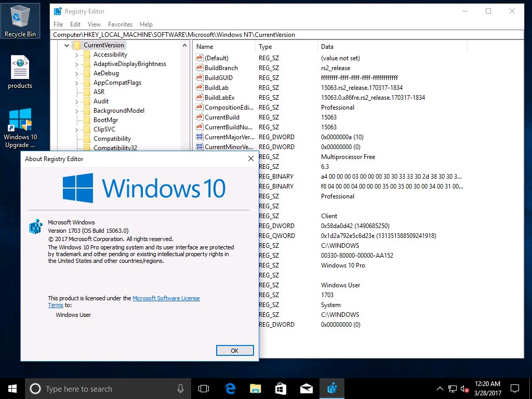This screenshot has height=399, width=532.
Task: Select the Windows 10 Upgrade shortcut
Action: 20,128
